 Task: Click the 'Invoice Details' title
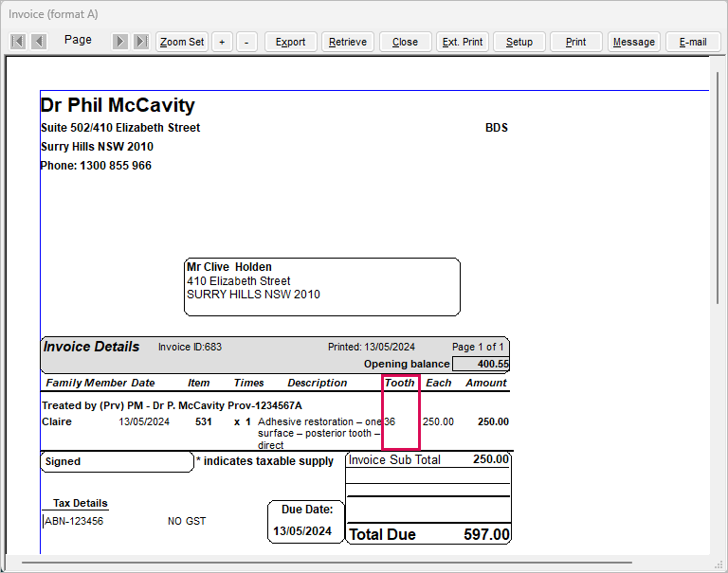click(x=91, y=347)
